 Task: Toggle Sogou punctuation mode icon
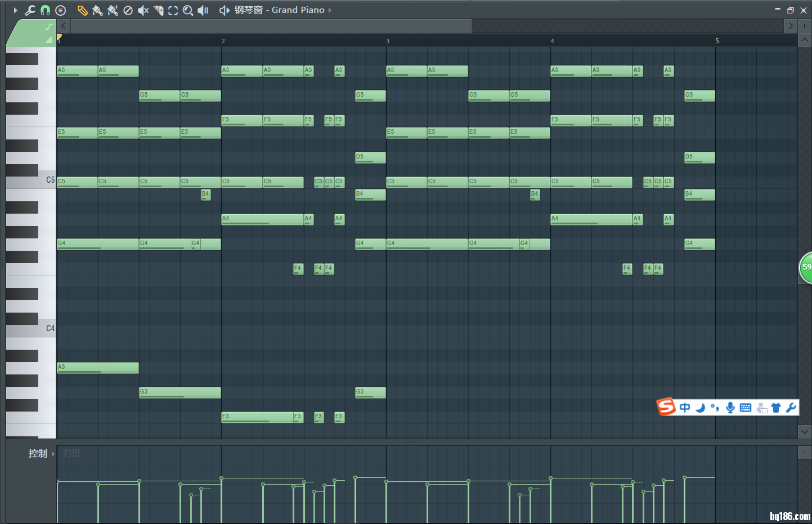click(x=715, y=408)
